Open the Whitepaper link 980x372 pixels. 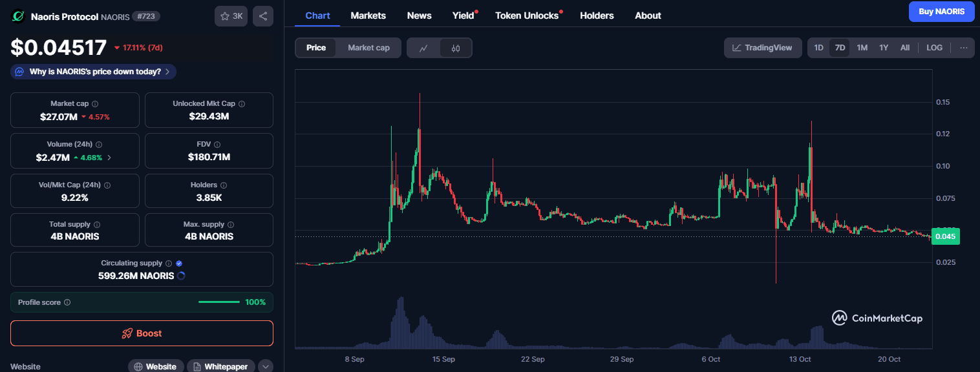pos(220,366)
